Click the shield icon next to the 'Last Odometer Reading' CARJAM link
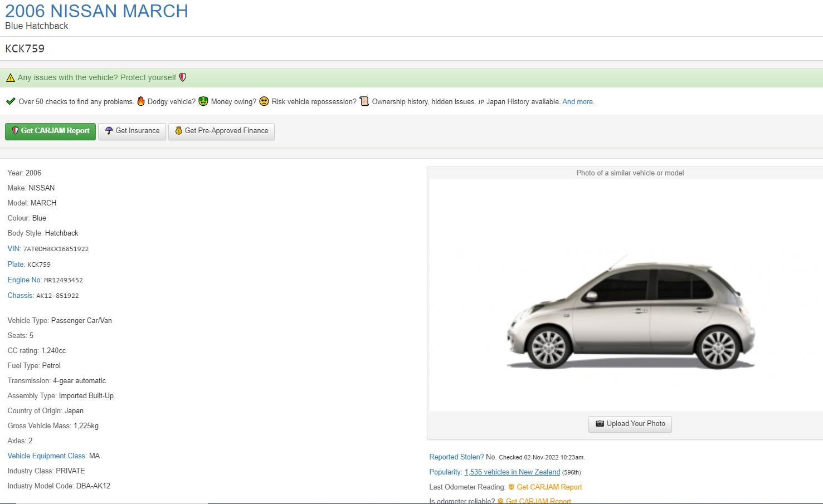Viewport: 823px width, 504px height. tap(512, 487)
